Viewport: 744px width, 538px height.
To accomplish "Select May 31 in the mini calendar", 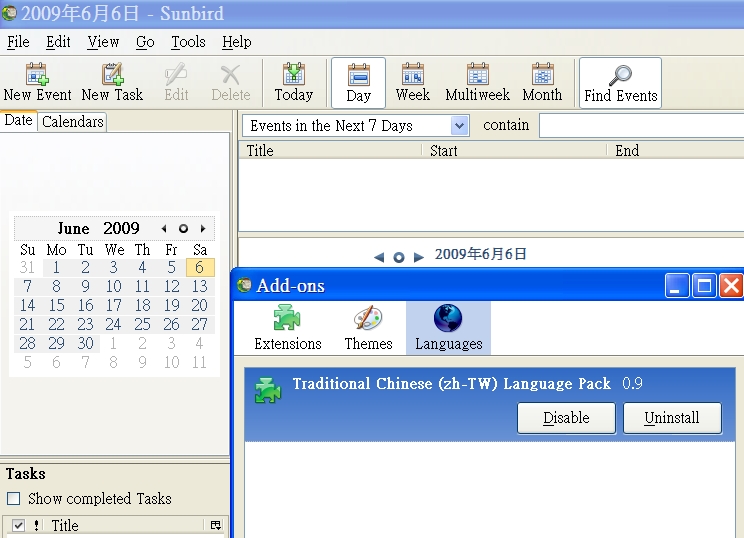I will tap(27, 267).
